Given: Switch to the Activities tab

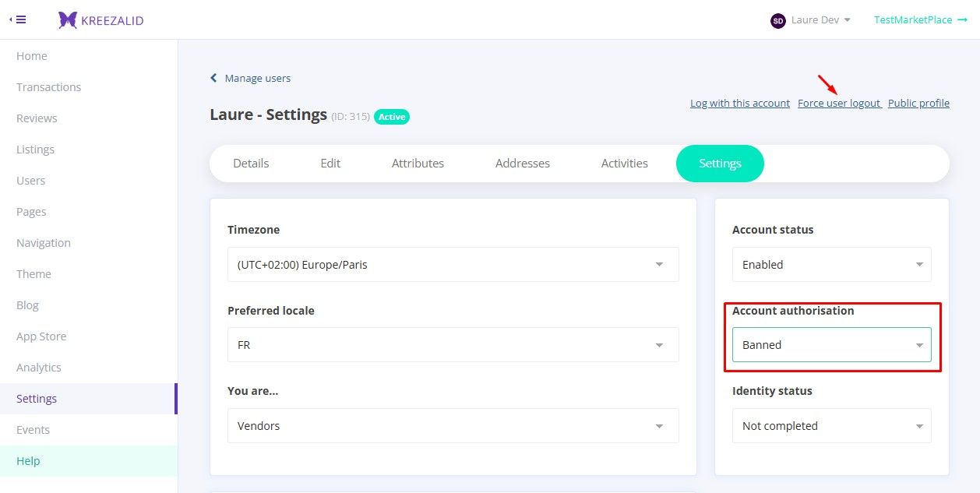Looking at the screenshot, I should point(625,164).
